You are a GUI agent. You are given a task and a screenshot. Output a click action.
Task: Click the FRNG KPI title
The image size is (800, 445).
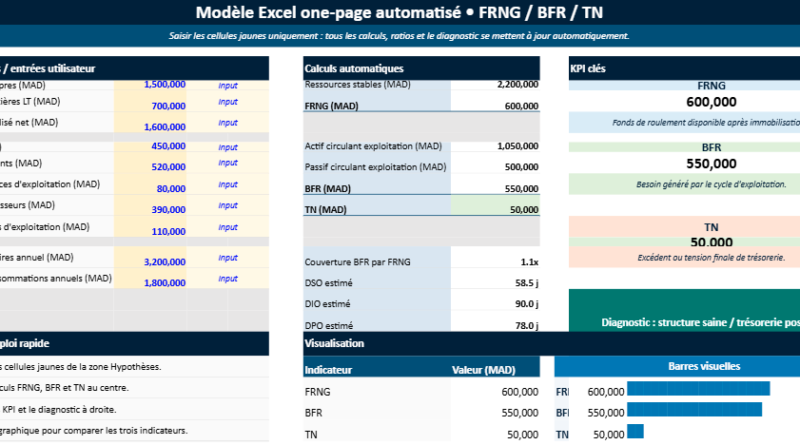pyautogui.click(x=711, y=86)
